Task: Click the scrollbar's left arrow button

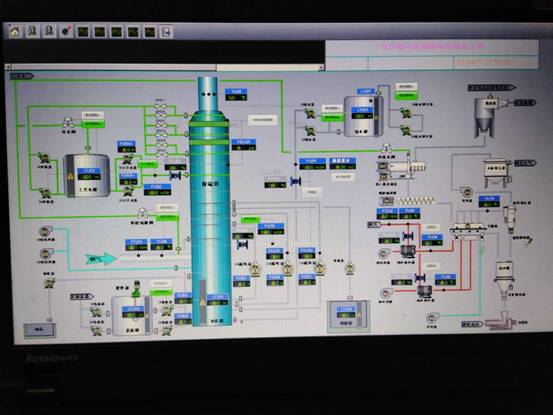Action: 8,67
